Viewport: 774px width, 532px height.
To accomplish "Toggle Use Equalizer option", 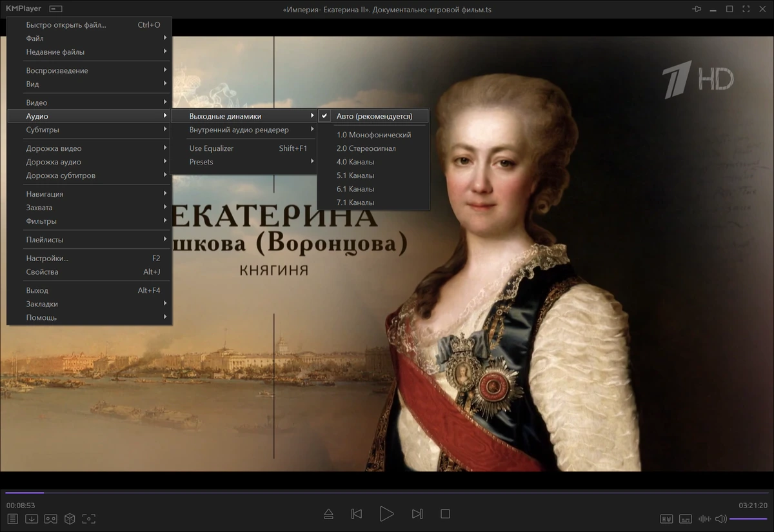I will tap(244, 148).
